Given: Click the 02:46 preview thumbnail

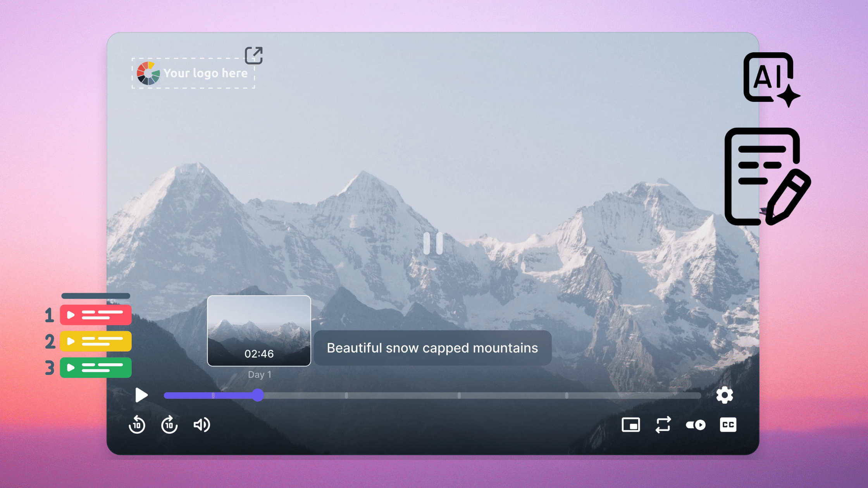Looking at the screenshot, I should (259, 330).
